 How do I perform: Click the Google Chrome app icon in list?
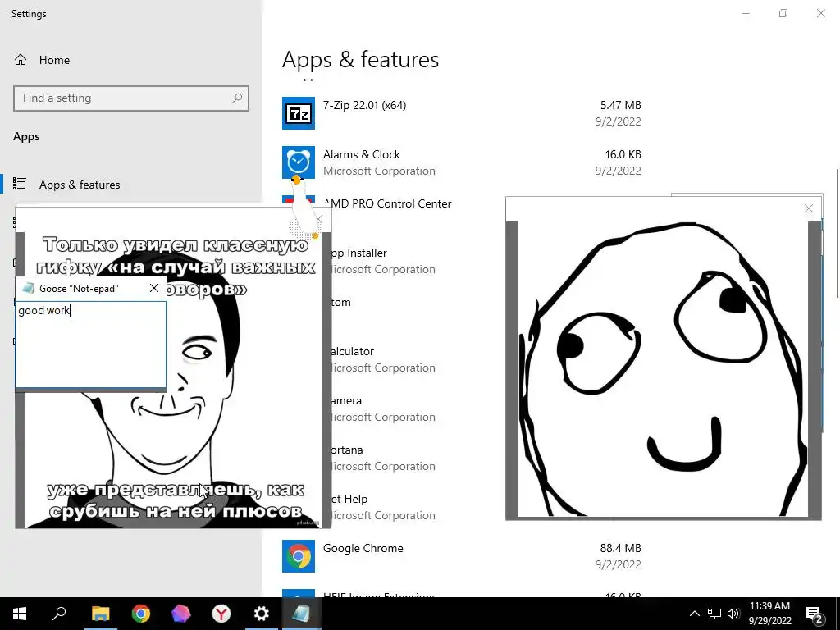pyautogui.click(x=299, y=556)
